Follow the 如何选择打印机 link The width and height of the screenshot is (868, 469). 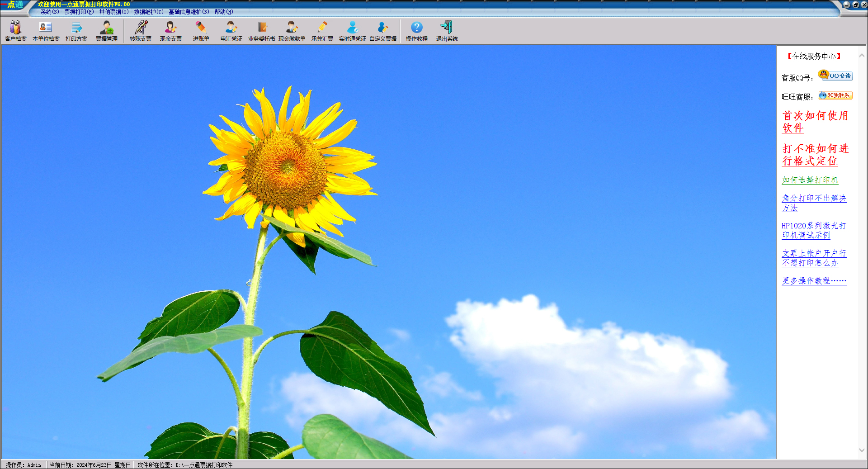click(810, 180)
